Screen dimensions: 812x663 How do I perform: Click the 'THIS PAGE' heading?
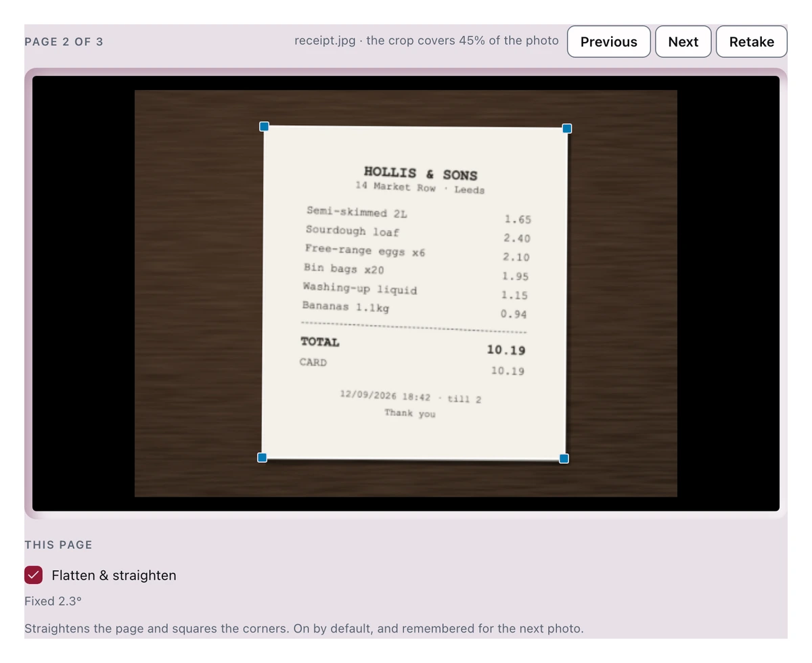click(x=58, y=545)
